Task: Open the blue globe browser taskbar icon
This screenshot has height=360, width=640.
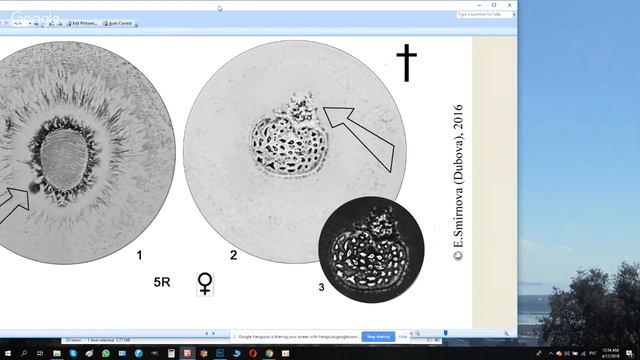Action: (138, 353)
